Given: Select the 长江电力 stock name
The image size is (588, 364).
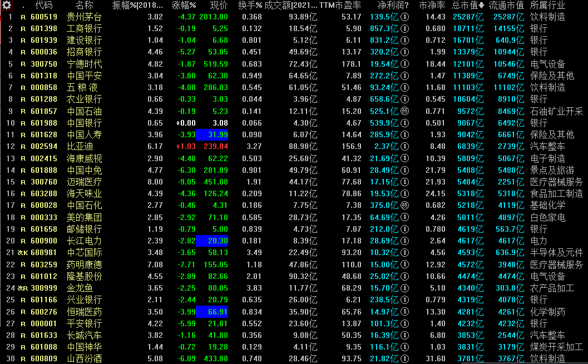Looking at the screenshot, I should click(x=85, y=241).
